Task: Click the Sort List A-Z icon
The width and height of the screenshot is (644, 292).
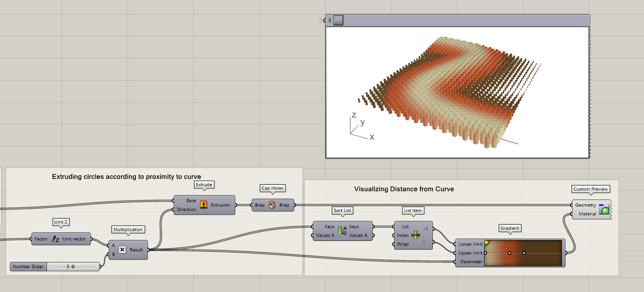Action: pyautogui.click(x=342, y=231)
